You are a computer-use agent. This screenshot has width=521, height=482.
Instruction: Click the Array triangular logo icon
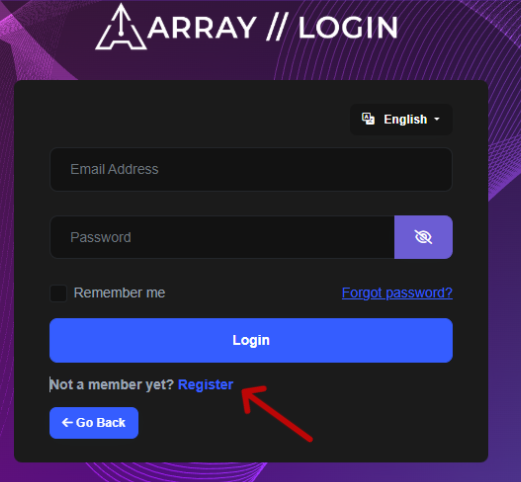(121, 27)
